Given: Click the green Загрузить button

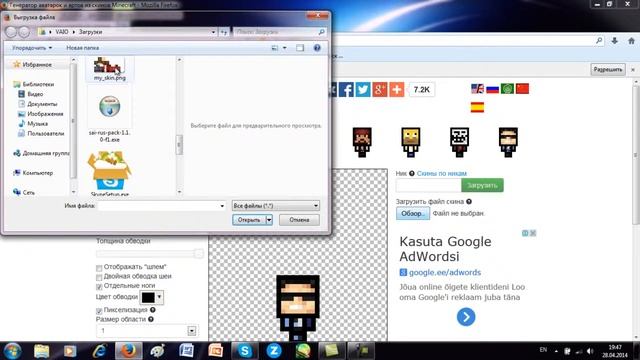Looking at the screenshot, I should tap(482, 185).
